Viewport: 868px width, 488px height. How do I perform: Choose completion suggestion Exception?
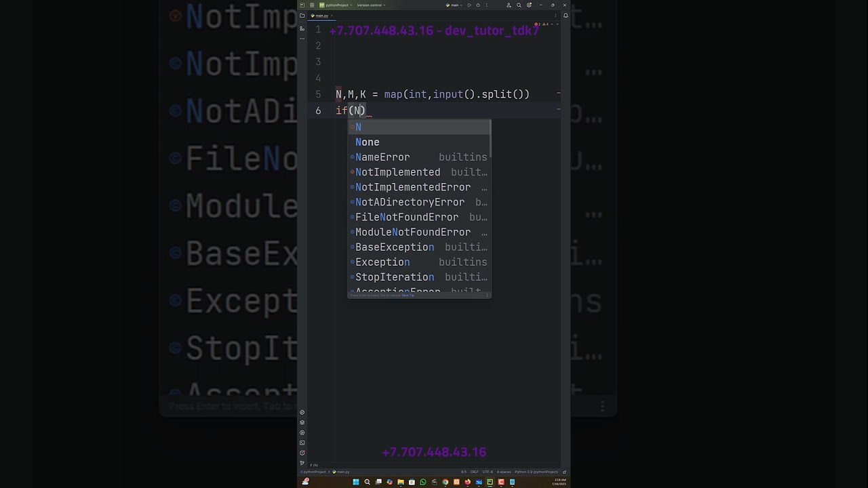point(419,262)
